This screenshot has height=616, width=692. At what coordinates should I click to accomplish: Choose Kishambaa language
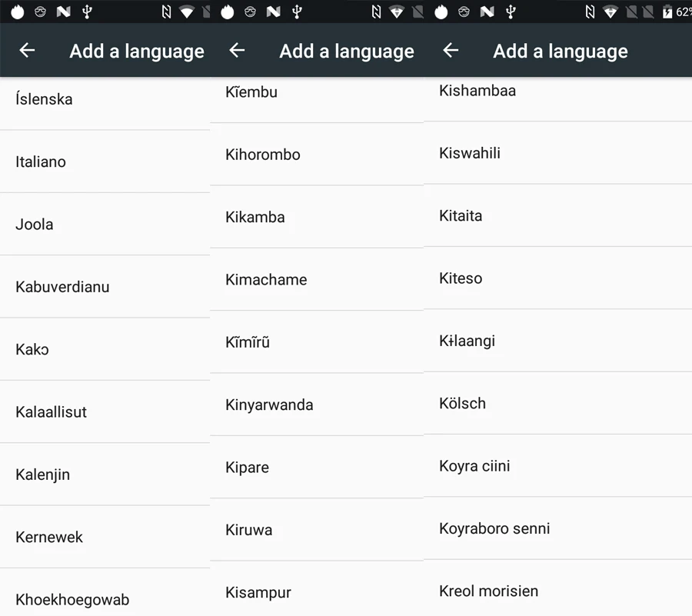pyautogui.click(x=558, y=99)
